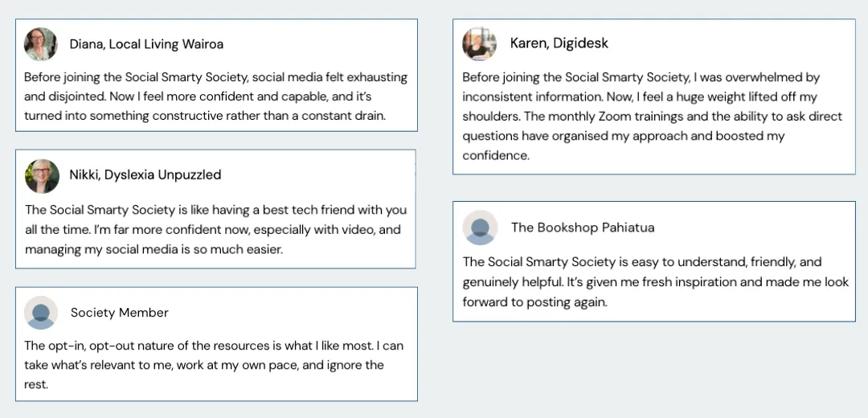Viewport: 868px width, 418px height.
Task: Click the "Society Member" name label
Action: tap(120, 313)
